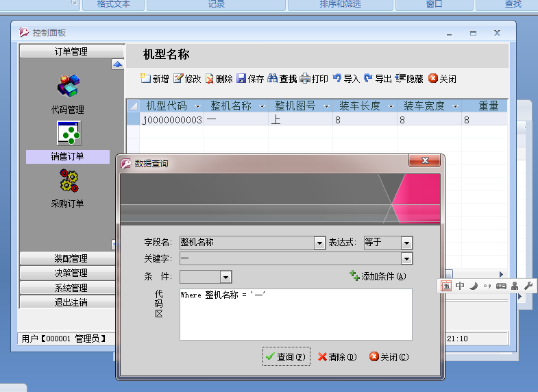Screen dimensions: 538x392
Task: Click the IME 五 input mode icon
Action: point(446,286)
